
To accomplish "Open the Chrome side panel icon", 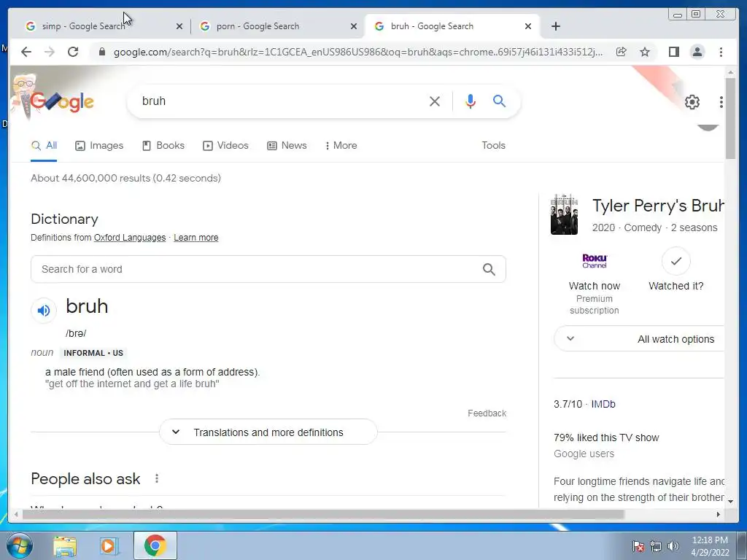I will pyautogui.click(x=673, y=52).
